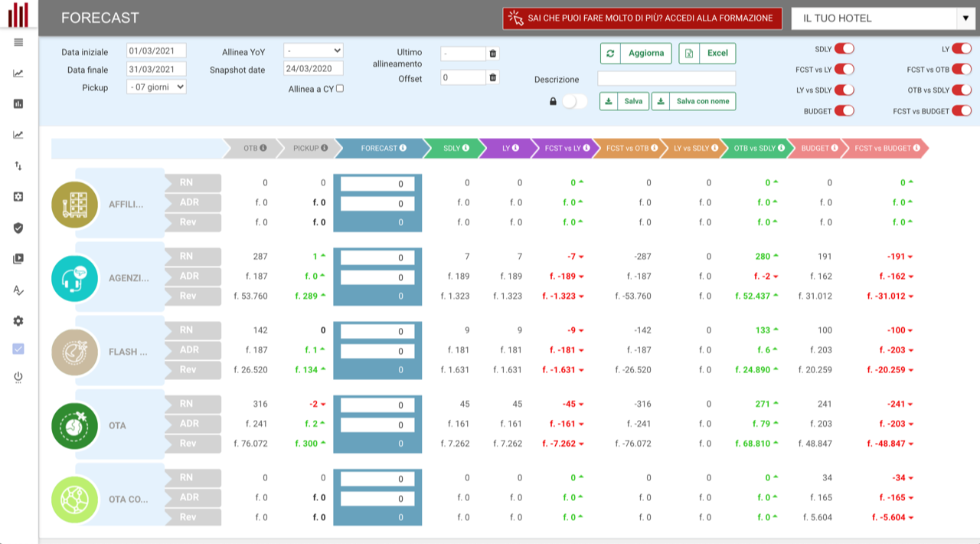This screenshot has height=544, width=980.
Task: Check the Allinea a CY checkbox
Action: point(340,88)
